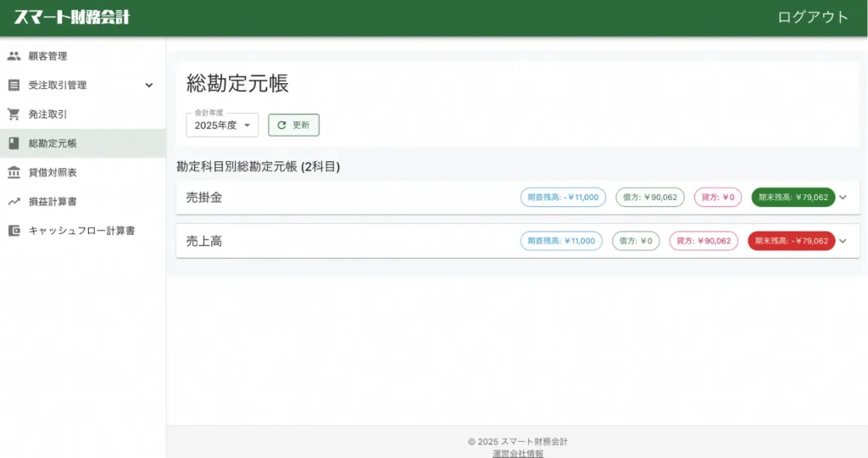Image resolution: width=868 pixels, height=458 pixels.
Task: Open the 運営会社情報 footer link
Action: [518, 453]
